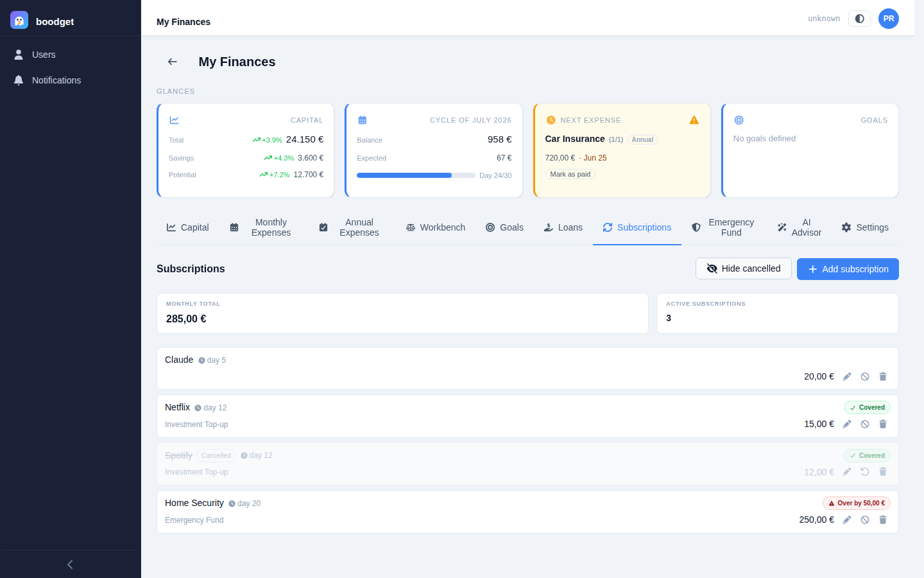Edit the Netflix subscription with pencil icon
The width and height of the screenshot is (924, 578).
[x=847, y=425]
